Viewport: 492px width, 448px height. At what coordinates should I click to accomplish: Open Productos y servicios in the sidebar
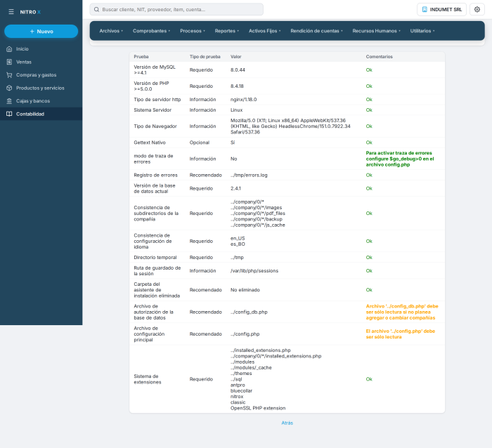pos(41,88)
